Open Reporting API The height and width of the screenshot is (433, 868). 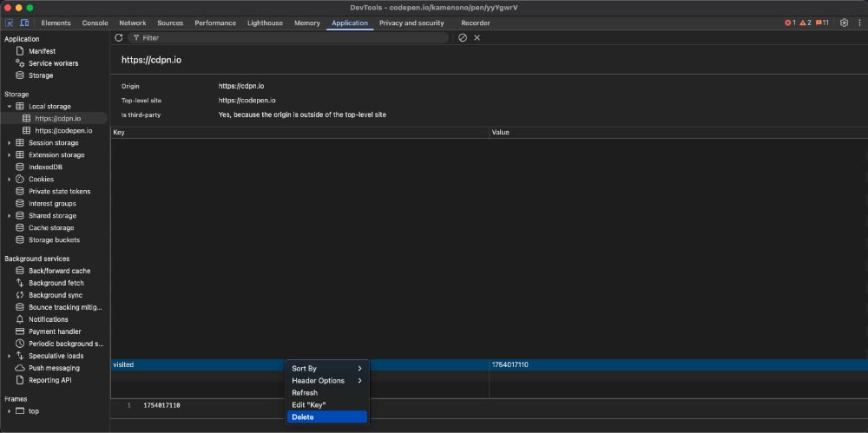pyautogui.click(x=49, y=381)
